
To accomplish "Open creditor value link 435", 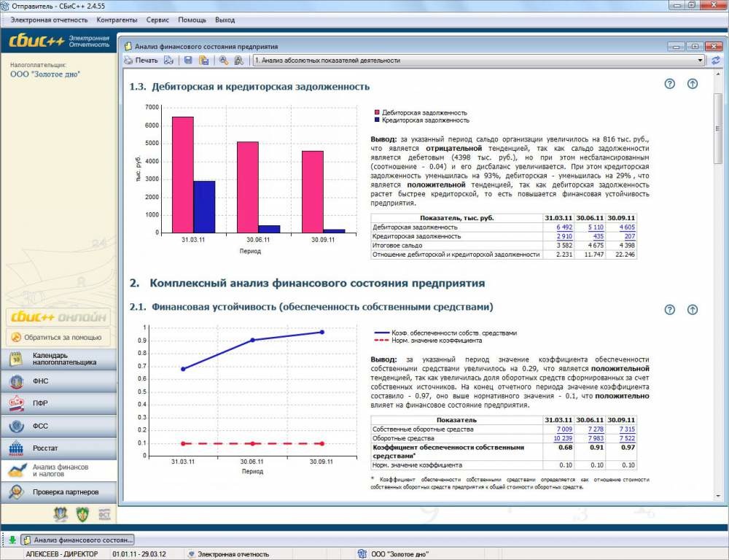I will pyautogui.click(x=599, y=236).
